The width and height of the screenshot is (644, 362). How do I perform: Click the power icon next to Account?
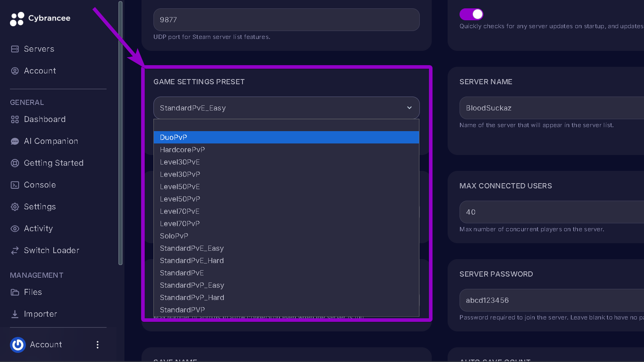pyautogui.click(x=17, y=345)
